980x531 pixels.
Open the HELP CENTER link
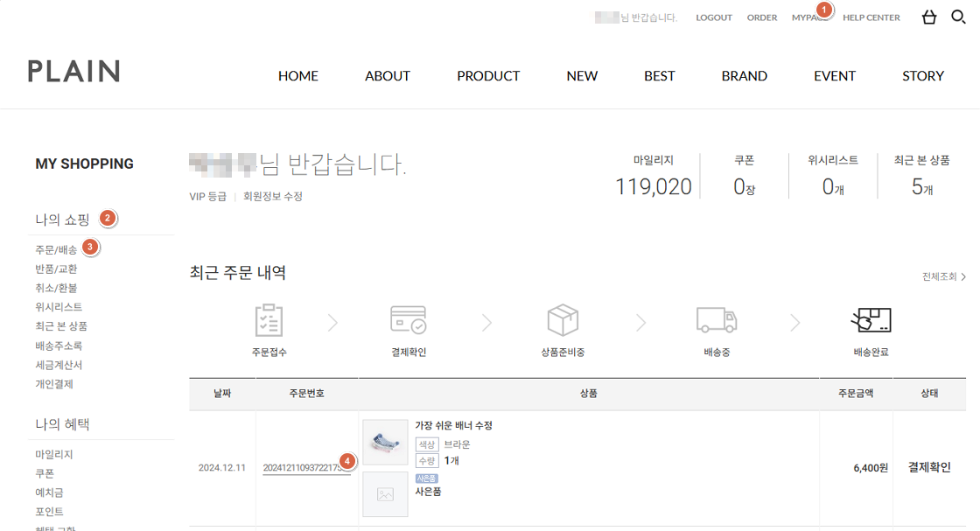tap(871, 17)
